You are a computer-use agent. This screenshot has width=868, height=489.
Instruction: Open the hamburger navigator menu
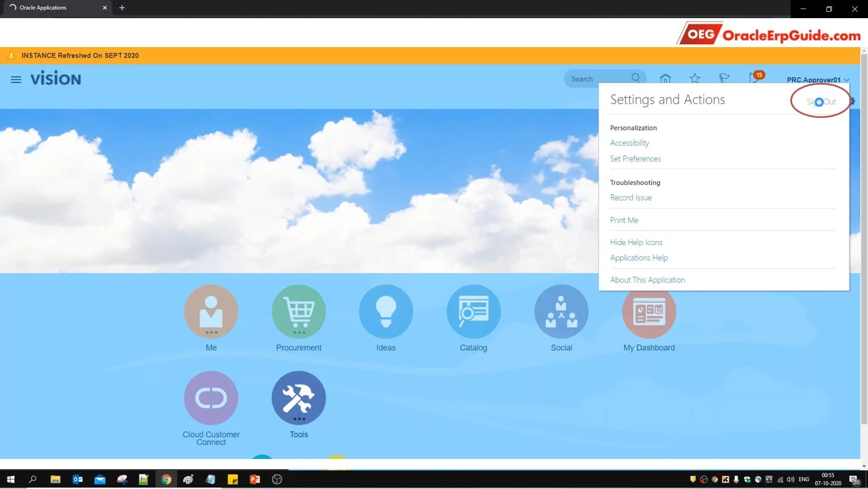(16, 79)
